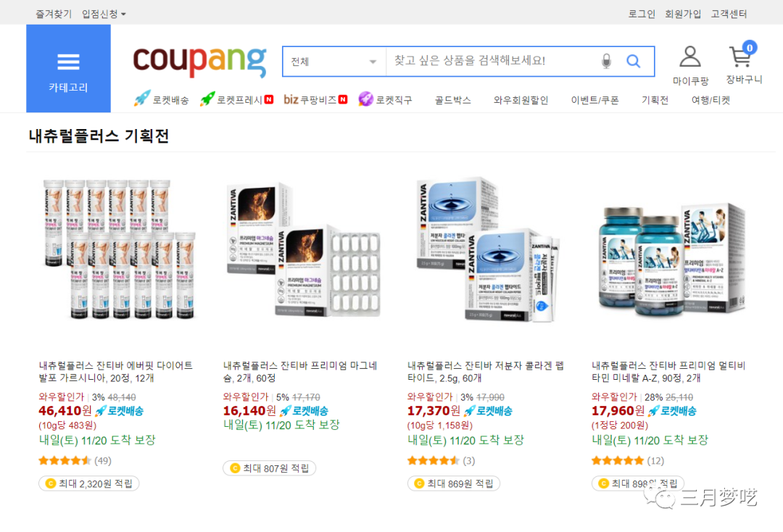Open the 고객센터 link

tap(729, 14)
